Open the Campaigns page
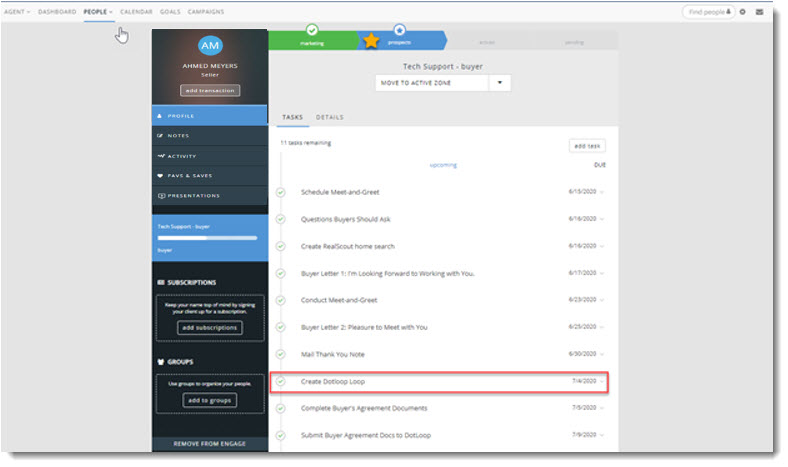This screenshot has height=467, width=788. (206, 12)
